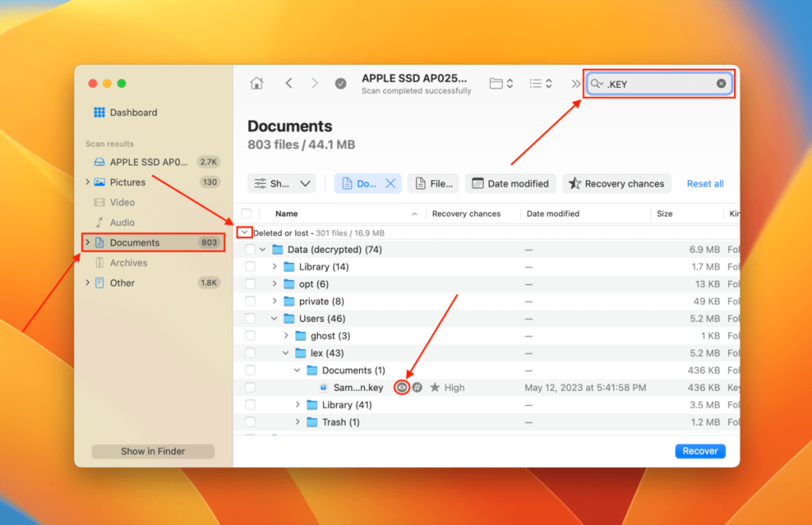812x525 pixels.
Task: Go to the home screen icon
Action: (x=256, y=83)
